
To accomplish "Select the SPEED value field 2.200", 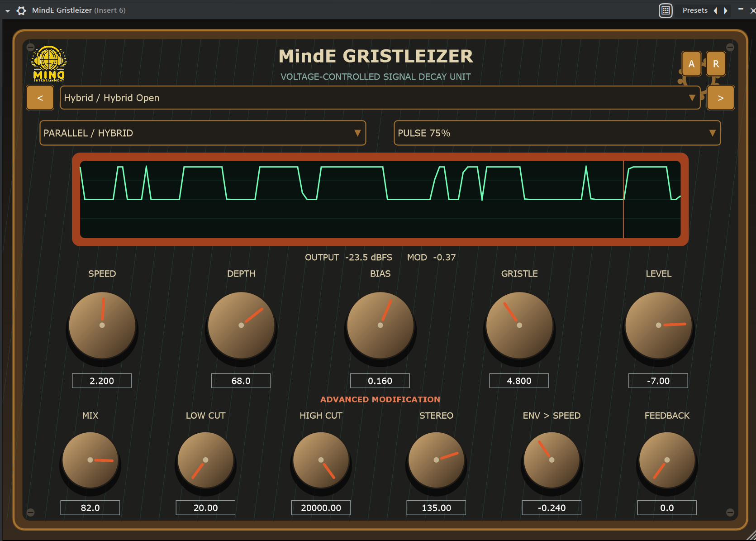I will (102, 381).
